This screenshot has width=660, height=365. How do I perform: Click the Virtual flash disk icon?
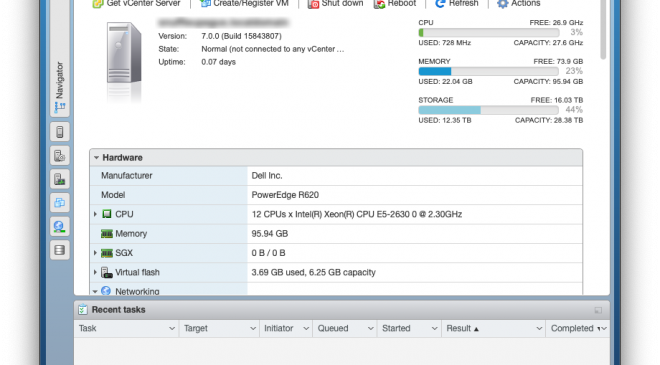tap(107, 272)
